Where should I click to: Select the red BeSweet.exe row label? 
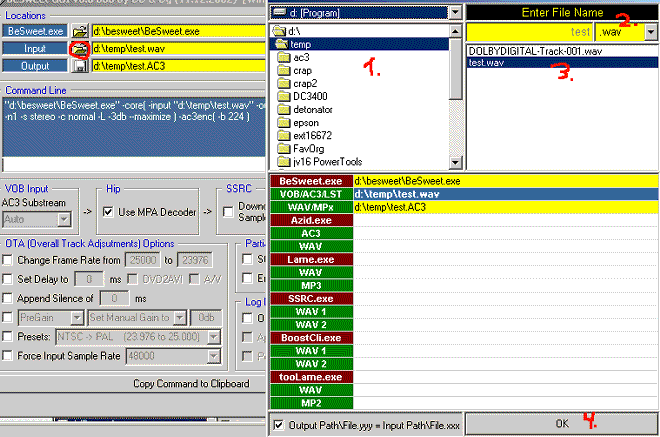(x=311, y=181)
